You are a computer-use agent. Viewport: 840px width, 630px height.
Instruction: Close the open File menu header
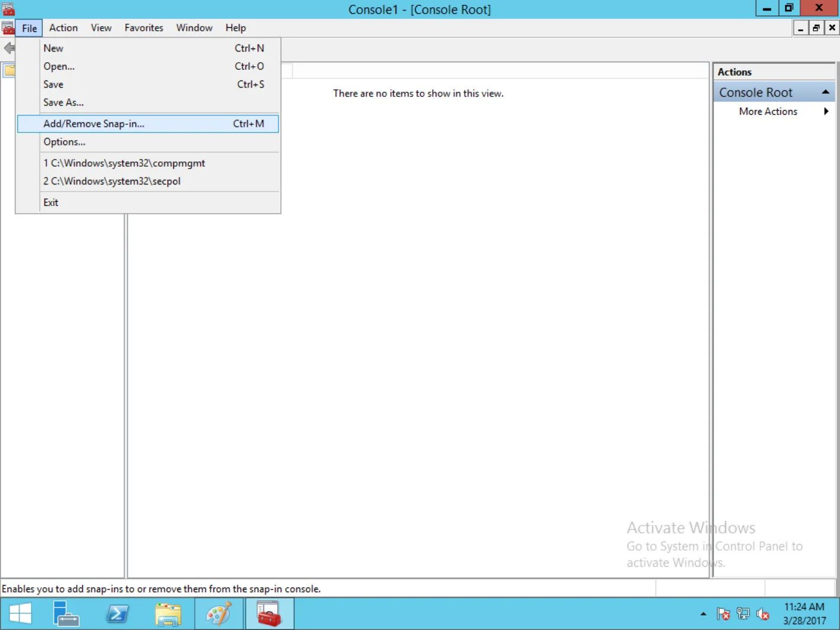29,28
